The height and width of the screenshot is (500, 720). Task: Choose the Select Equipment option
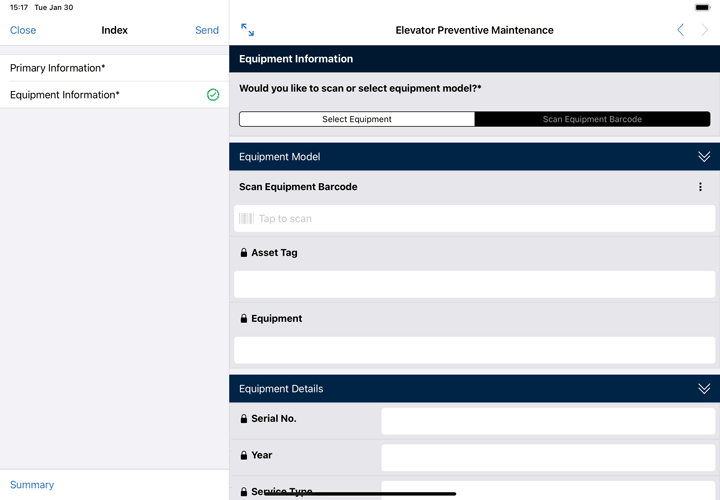tap(357, 119)
